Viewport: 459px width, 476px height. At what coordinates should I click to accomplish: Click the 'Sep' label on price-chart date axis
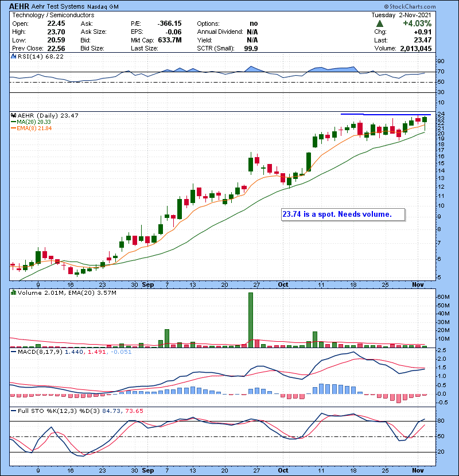148,285
